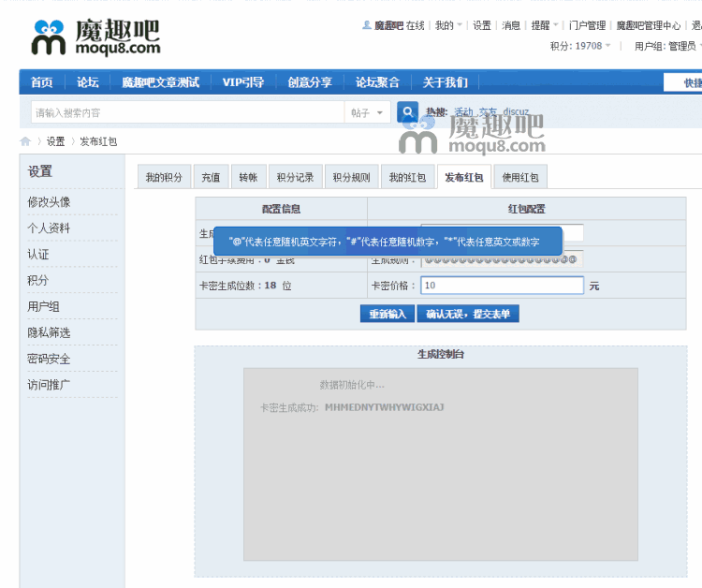The image size is (702, 588).
Task: Click the 活动 hot search link
Action: [x=464, y=111]
